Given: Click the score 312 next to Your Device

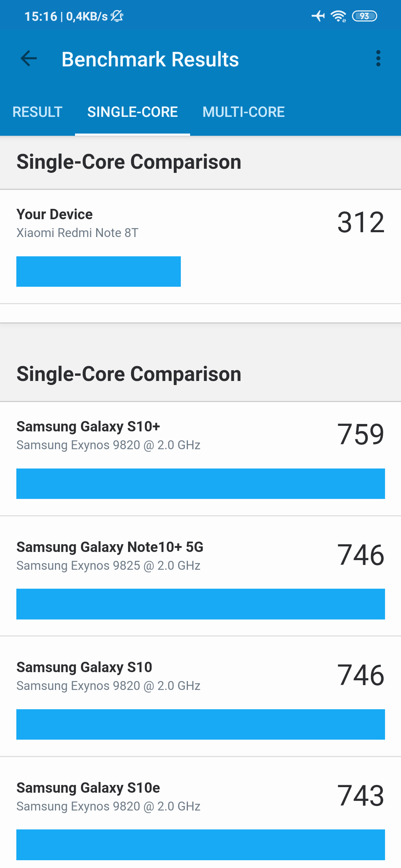Looking at the screenshot, I should (x=362, y=223).
